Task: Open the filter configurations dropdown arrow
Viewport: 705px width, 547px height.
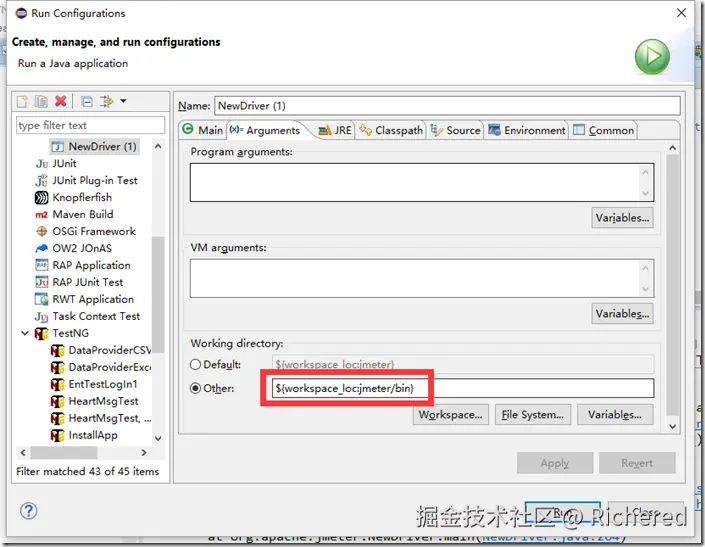Action: [123, 101]
